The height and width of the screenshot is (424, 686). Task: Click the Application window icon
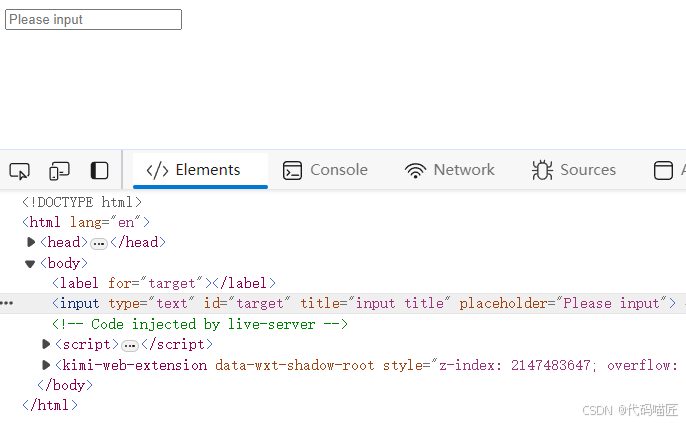pyautogui.click(x=663, y=170)
